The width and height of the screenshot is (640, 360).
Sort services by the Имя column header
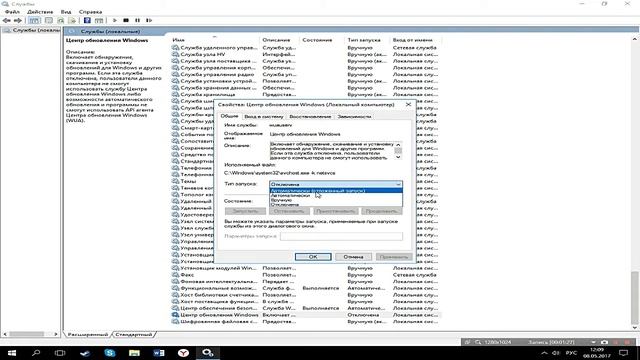[x=215, y=40]
